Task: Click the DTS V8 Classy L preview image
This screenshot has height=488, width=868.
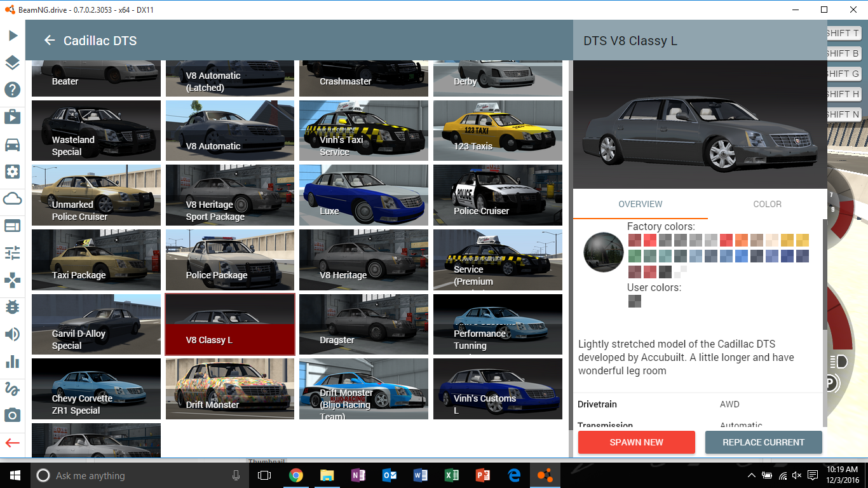Action: 700,125
